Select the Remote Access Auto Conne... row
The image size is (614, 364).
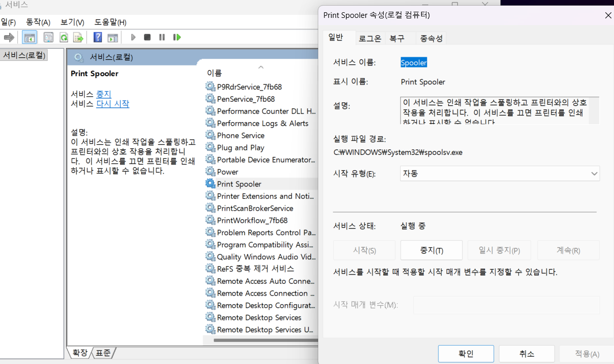pos(261,281)
